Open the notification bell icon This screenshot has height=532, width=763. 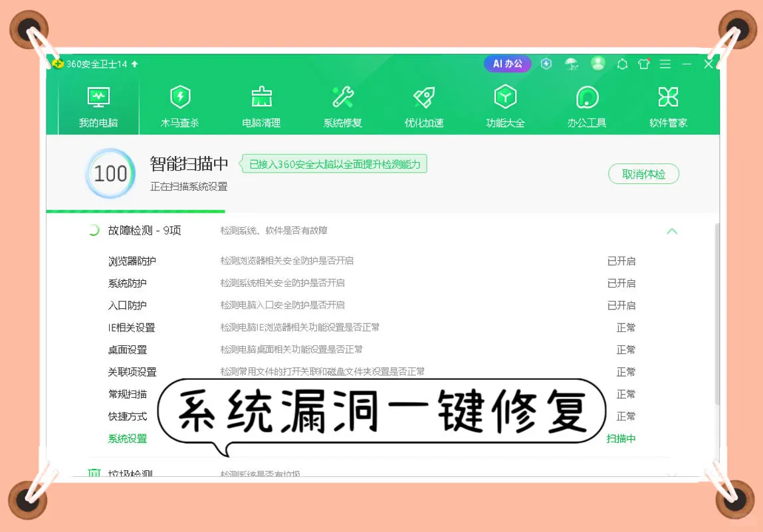click(621, 64)
